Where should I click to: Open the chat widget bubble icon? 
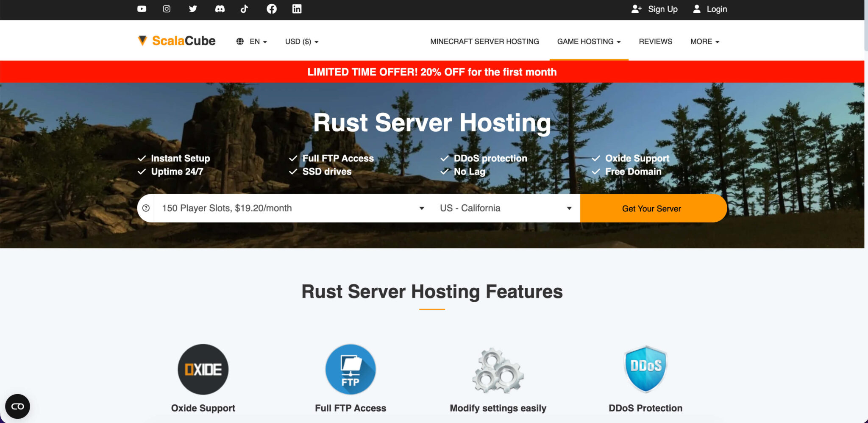17,406
